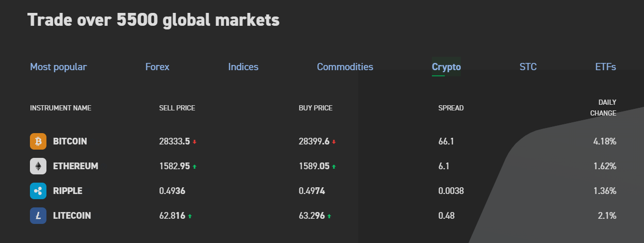Switch to the Most popular tab
644x243 pixels.
58,67
